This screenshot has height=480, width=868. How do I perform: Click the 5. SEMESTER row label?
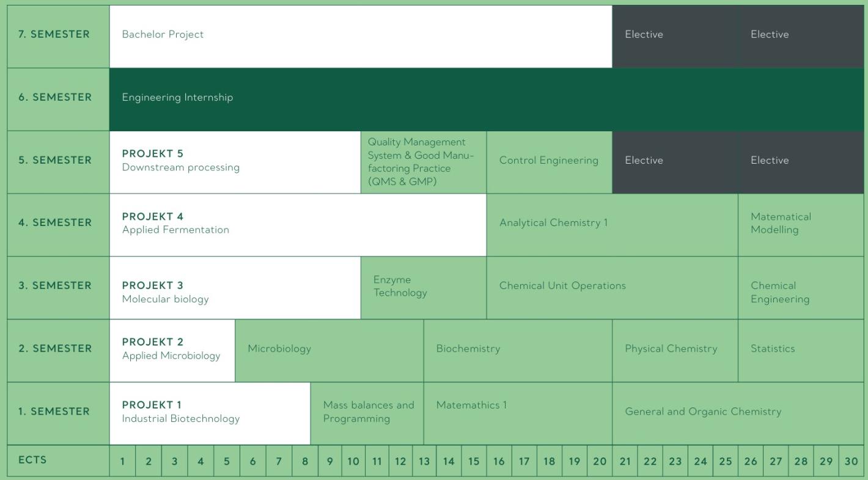click(x=58, y=162)
